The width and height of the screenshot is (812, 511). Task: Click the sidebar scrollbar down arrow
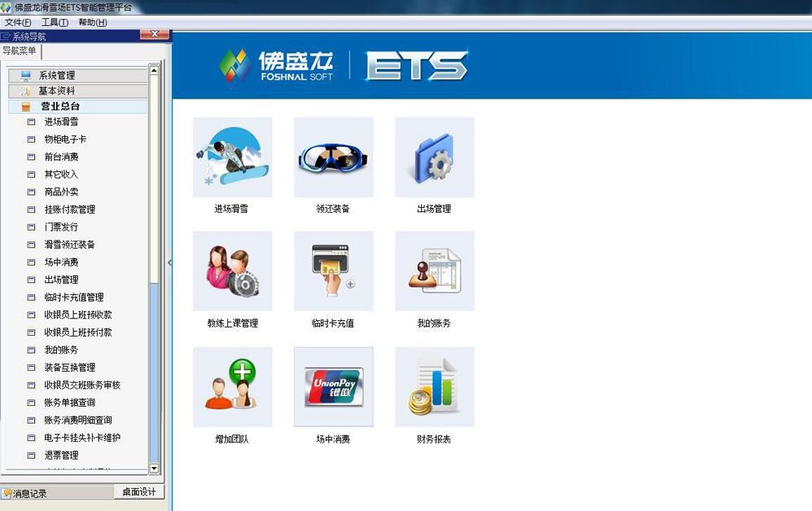pos(153,469)
